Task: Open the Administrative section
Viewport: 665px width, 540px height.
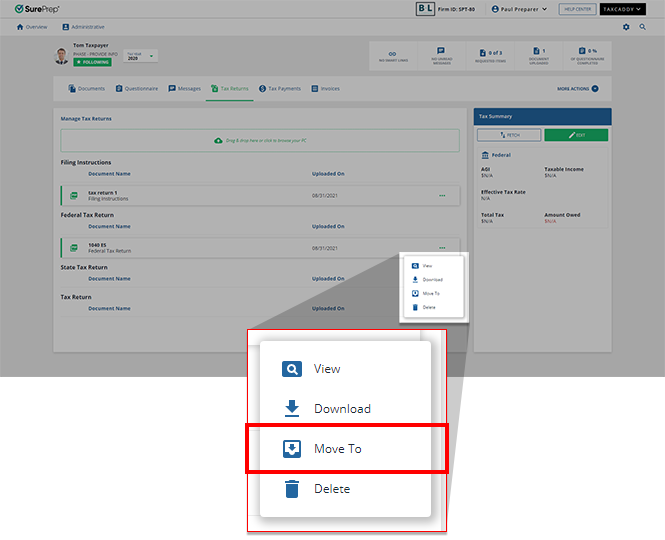Action: coord(83,27)
